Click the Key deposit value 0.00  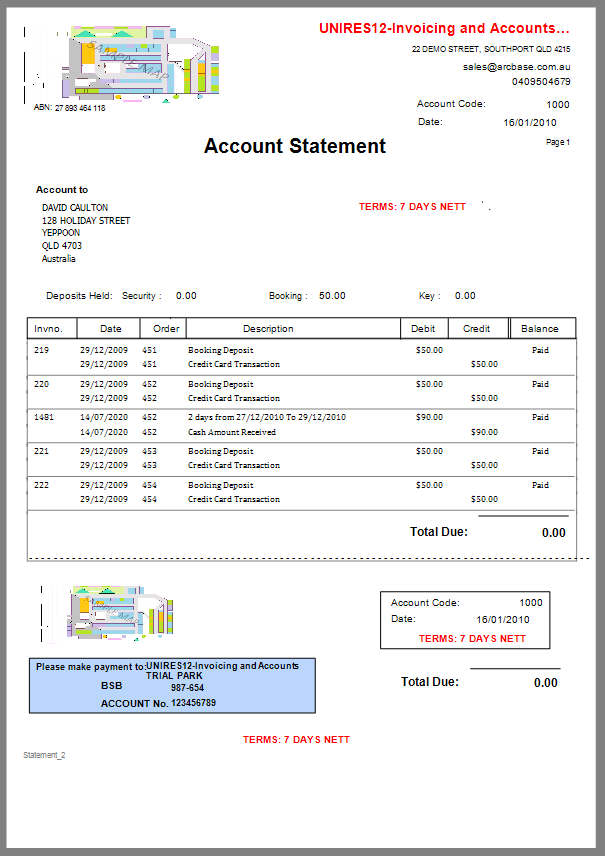point(465,295)
